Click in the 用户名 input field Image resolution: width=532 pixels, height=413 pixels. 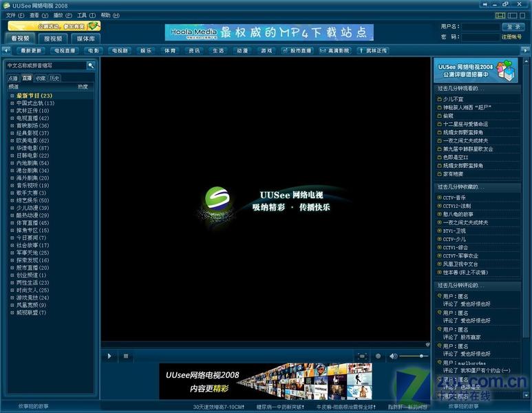[480, 27]
